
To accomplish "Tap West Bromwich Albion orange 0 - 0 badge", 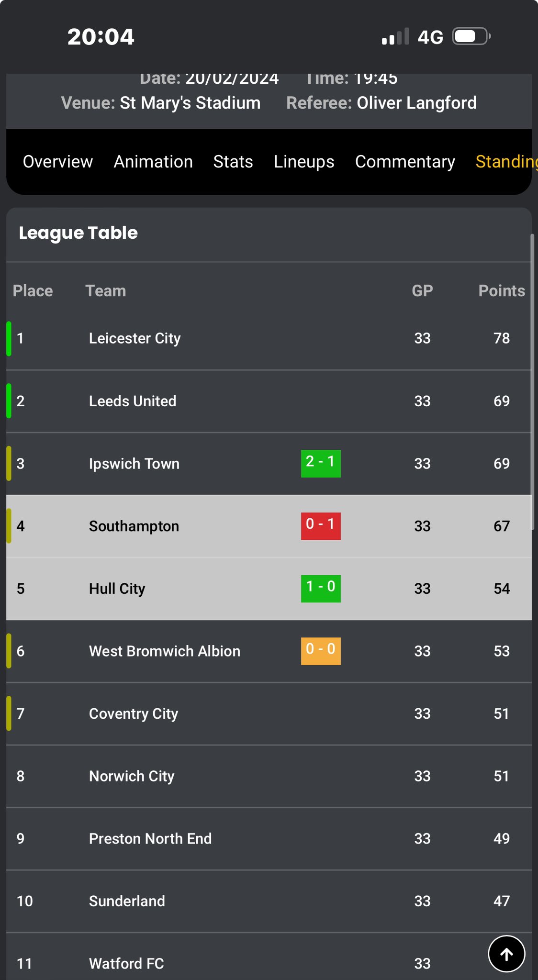I will click(x=321, y=651).
